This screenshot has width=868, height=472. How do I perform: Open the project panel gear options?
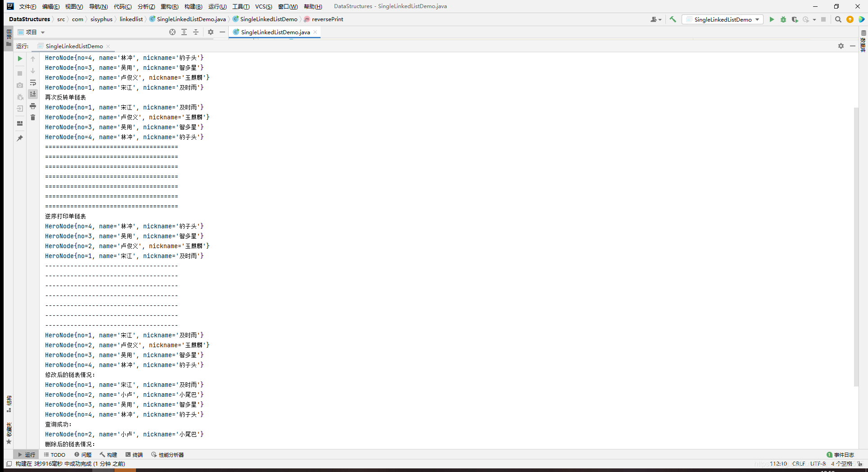click(211, 32)
